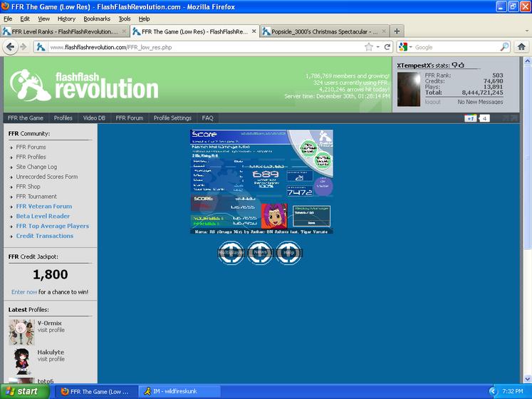
Task: Open the FFR Forum nav item
Action: 130,118
